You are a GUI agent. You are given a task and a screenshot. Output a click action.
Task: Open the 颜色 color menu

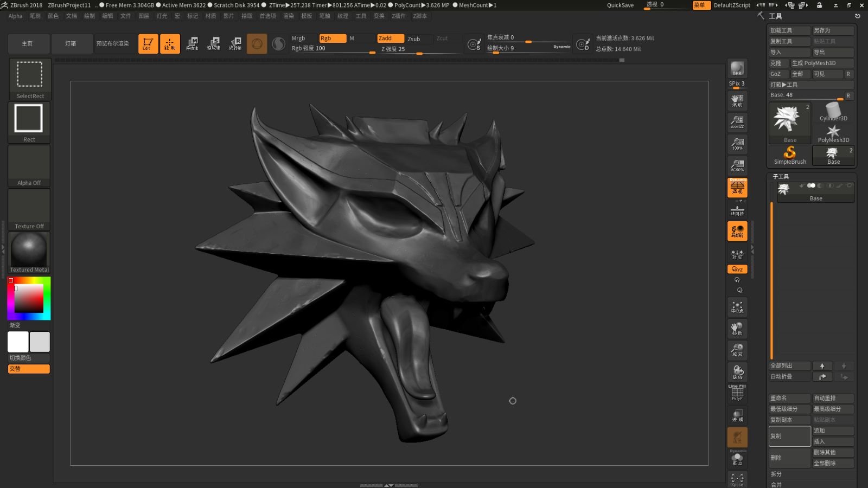[x=53, y=16]
